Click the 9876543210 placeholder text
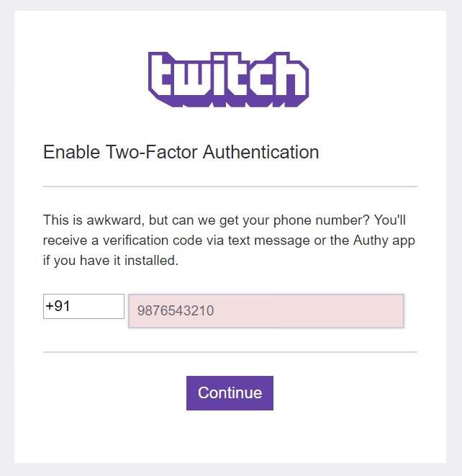 (x=176, y=310)
